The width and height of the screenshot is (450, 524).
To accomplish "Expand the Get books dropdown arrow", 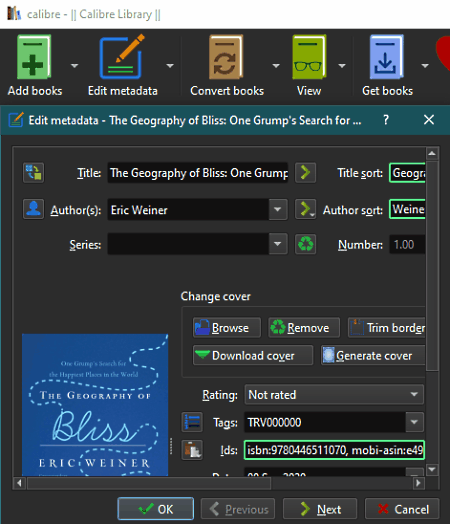I will click(425, 66).
